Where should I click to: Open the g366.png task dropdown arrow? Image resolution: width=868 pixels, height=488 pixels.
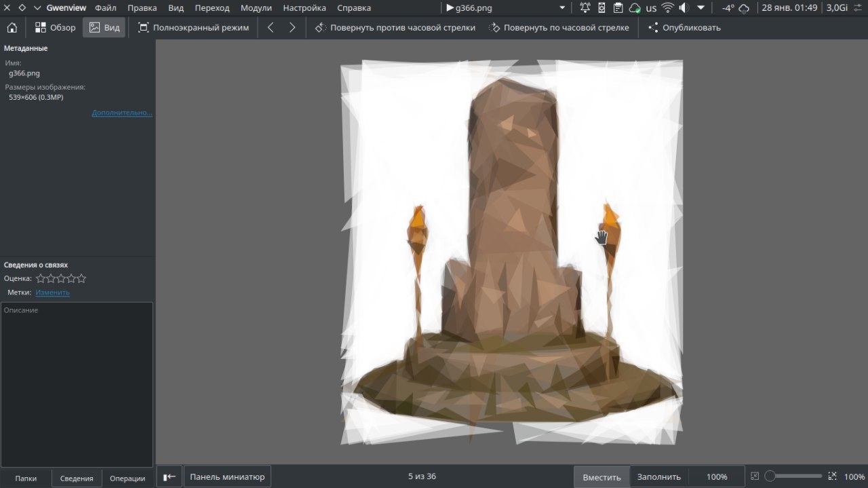[x=561, y=8]
